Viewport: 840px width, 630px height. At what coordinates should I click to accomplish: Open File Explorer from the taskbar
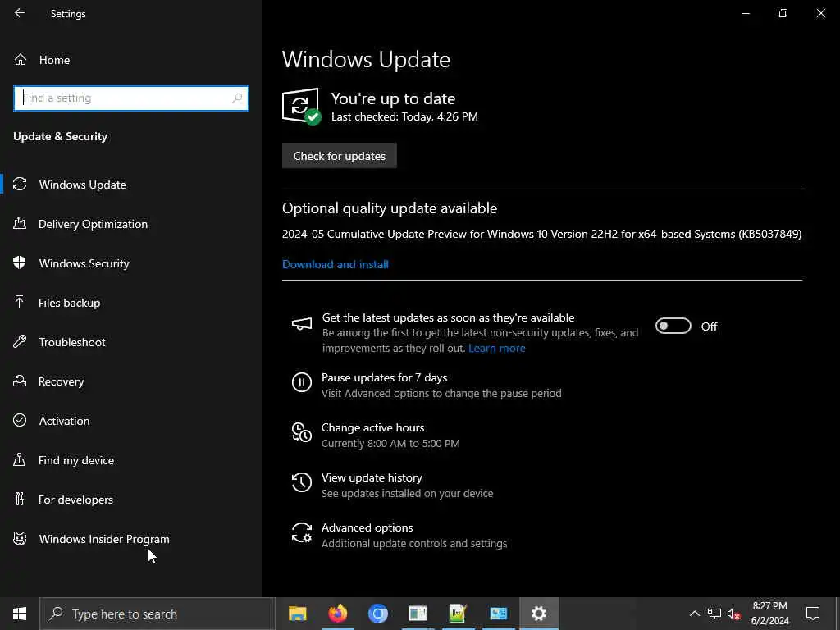click(x=297, y=614)
